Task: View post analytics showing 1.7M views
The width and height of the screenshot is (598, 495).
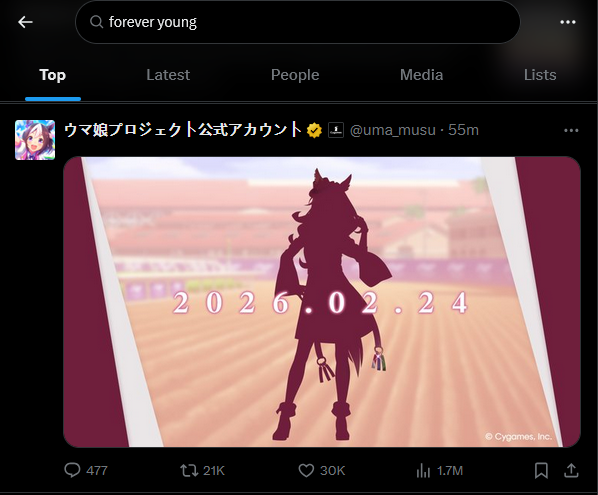Action: point(439,471)
